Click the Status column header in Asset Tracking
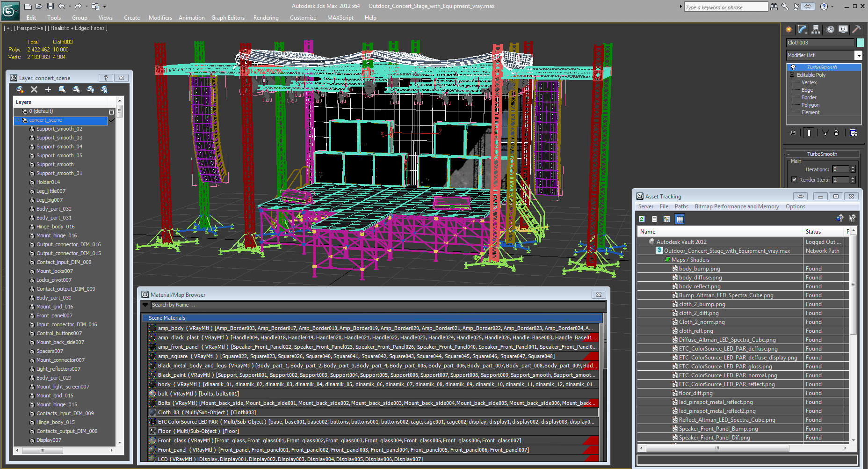Viewport: 868px width, 469px height. 823,232
